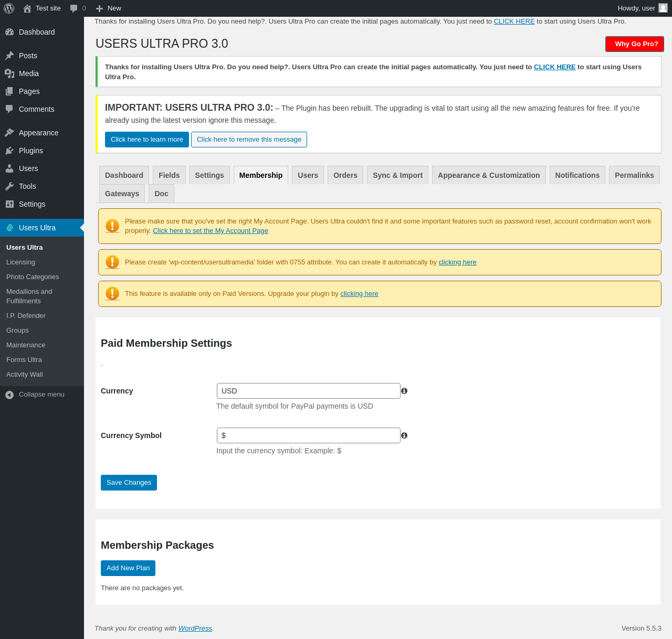Click CLICK HERE link in green-bordered notice
672x639 pixels.
click(554, 67)
